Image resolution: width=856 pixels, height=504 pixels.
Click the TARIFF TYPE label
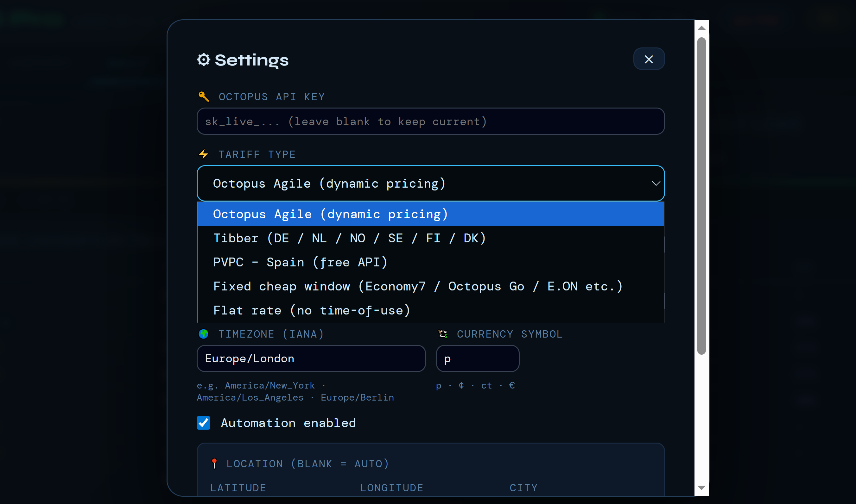pyautogui.click(x=257, y=154)
